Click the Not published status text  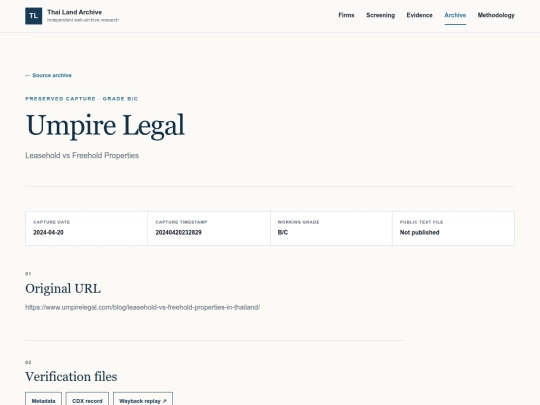click(419, 232)
